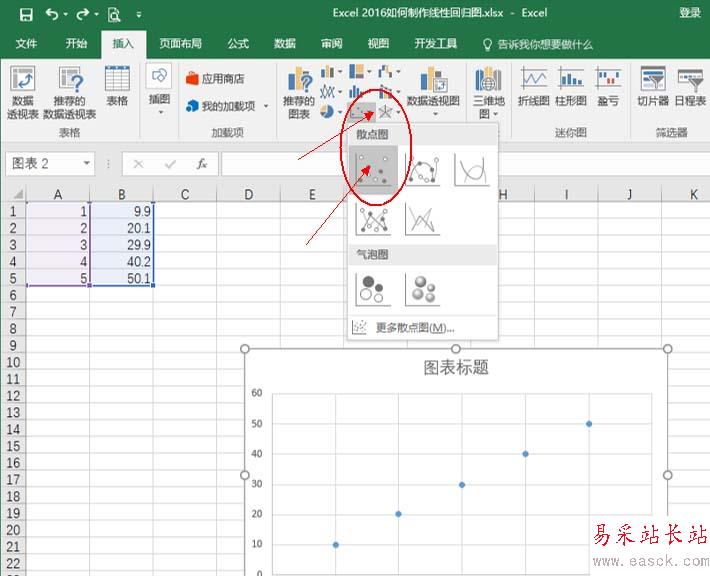This screenshot has width=710, height=576.
Task: Select column D header
Action: click(x=248, y=194)
